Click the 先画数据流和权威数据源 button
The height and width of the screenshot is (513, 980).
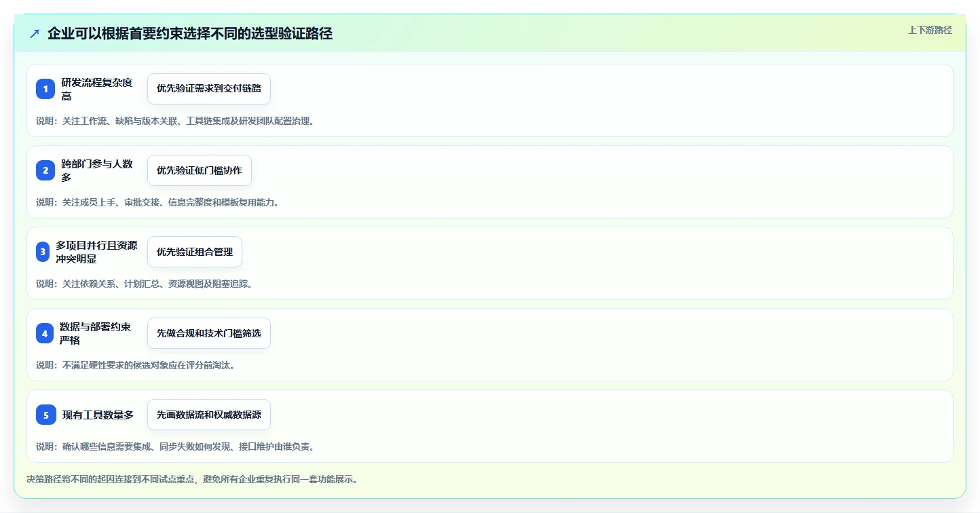pos(209,415)
